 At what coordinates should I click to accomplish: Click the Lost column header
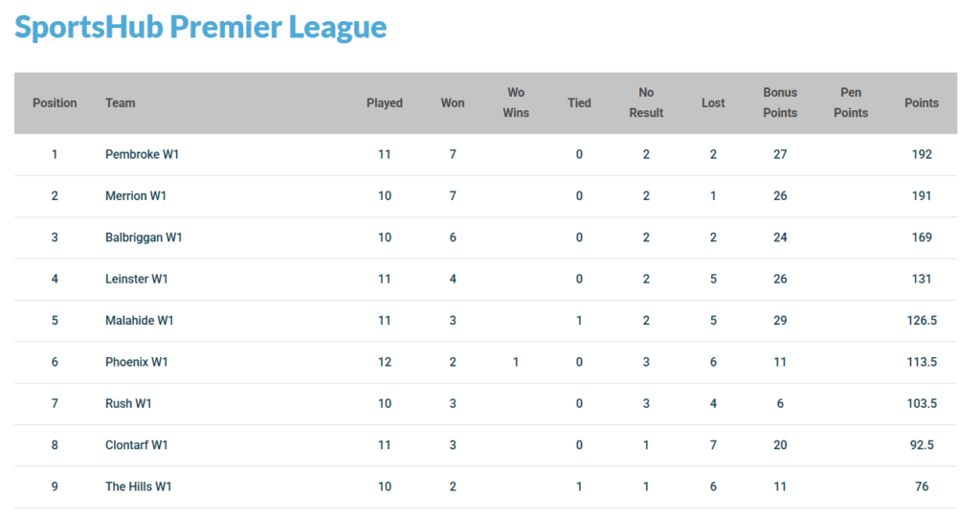pos(713,102)
